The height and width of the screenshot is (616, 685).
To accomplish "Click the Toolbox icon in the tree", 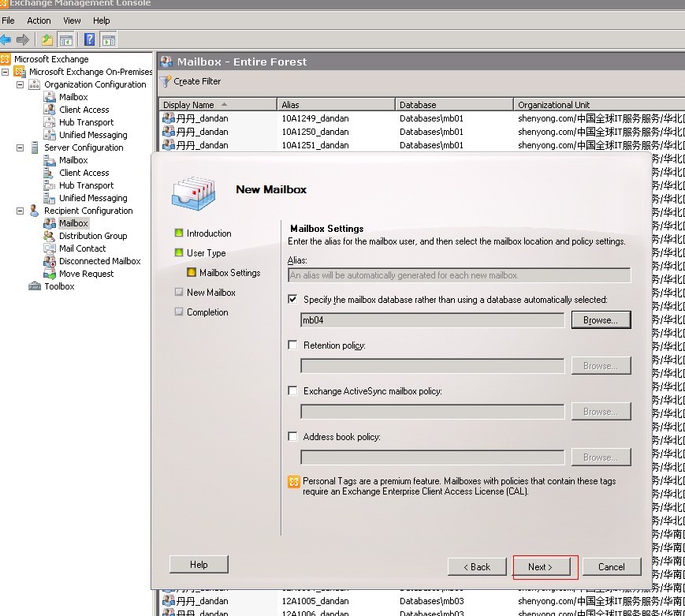I will (35, 286).
